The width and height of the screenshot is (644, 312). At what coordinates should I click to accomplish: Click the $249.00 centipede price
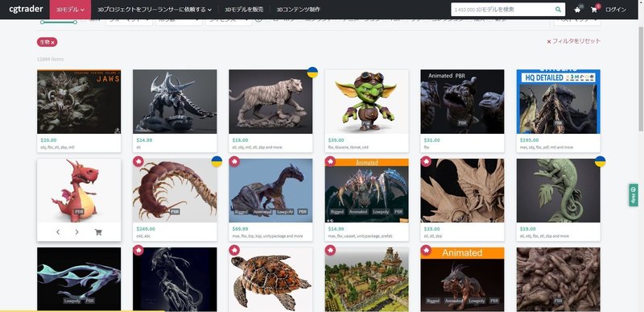(x=146, y=229)
